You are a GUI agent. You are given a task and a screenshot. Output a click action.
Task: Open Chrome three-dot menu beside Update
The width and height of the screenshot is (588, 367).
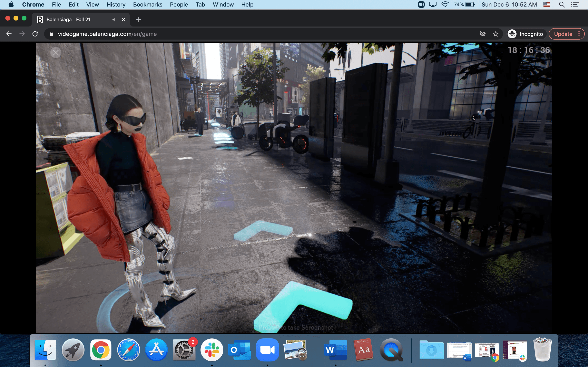(x=579, y=34)
